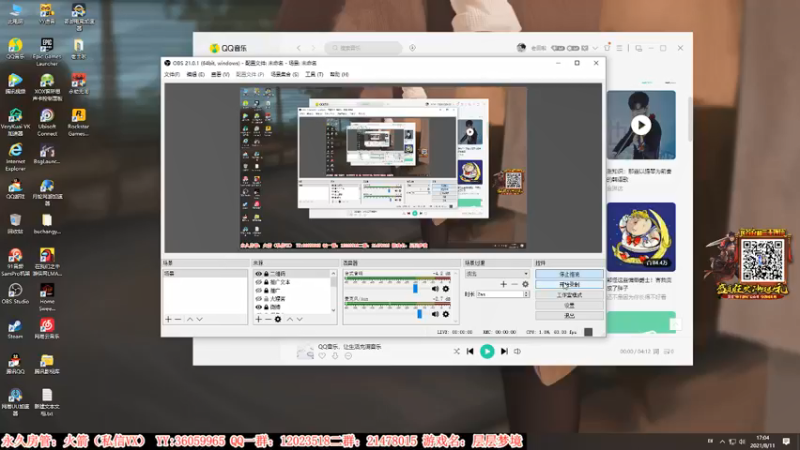Click the Studio Mode button in OBS
Image resolution: width=800 pixels, height=450 pixels.
coord(569,295)
